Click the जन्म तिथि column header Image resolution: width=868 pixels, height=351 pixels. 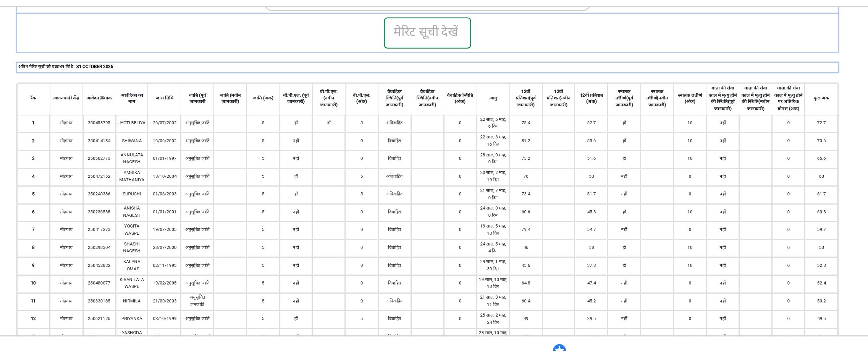click(x=165, y=98)
